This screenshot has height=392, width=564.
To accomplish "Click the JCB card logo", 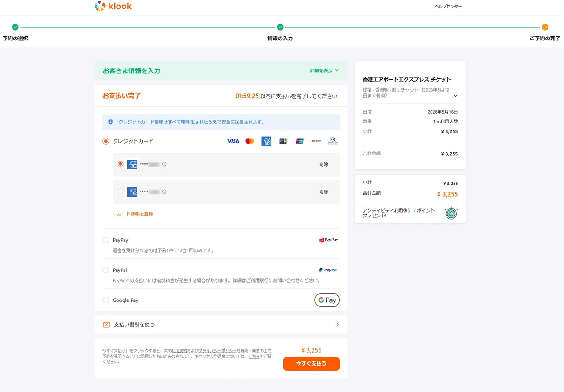I will (283, 141).
